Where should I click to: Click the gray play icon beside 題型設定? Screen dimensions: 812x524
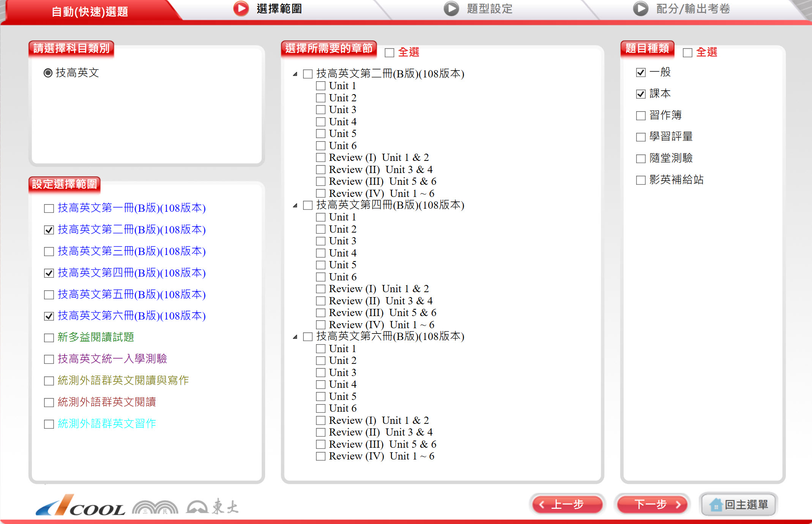(x=451, y=8)
